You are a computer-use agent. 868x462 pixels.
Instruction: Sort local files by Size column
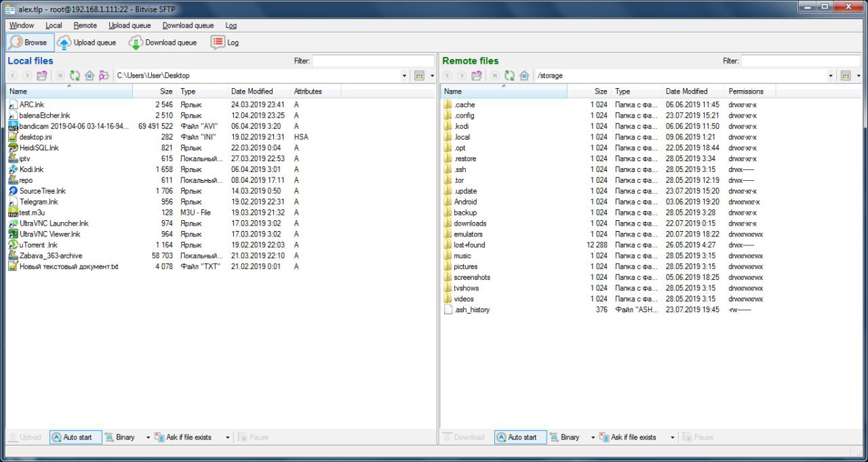[155, 91]
